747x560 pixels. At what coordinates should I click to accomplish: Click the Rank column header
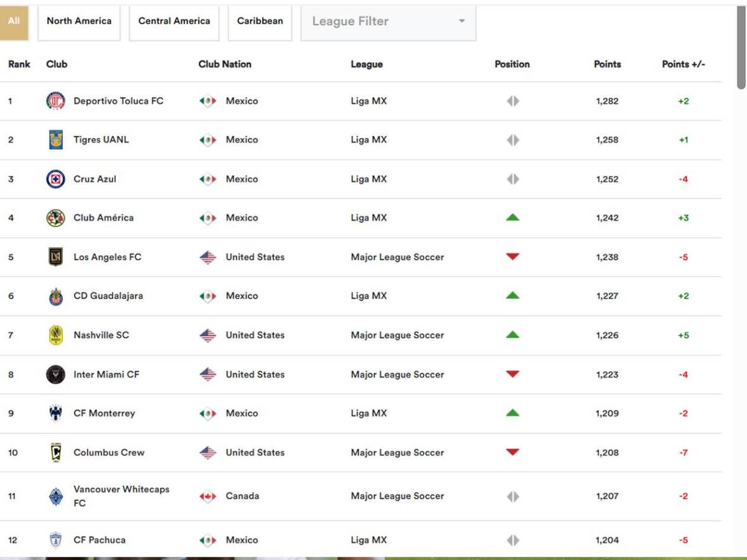point(19,64)
